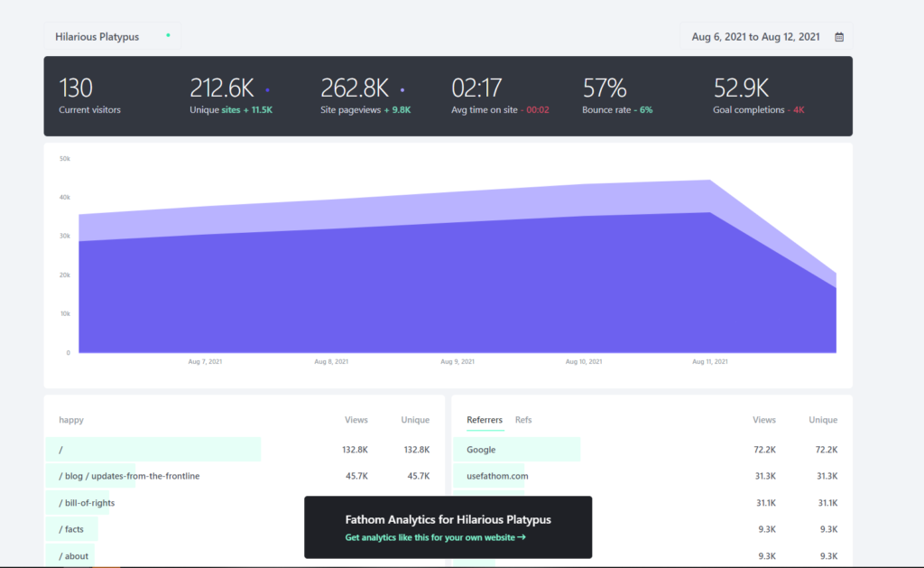Click the green status dot beside Hilarious Platypus
The height and width of the screenshot is (568, 924).
168,36
